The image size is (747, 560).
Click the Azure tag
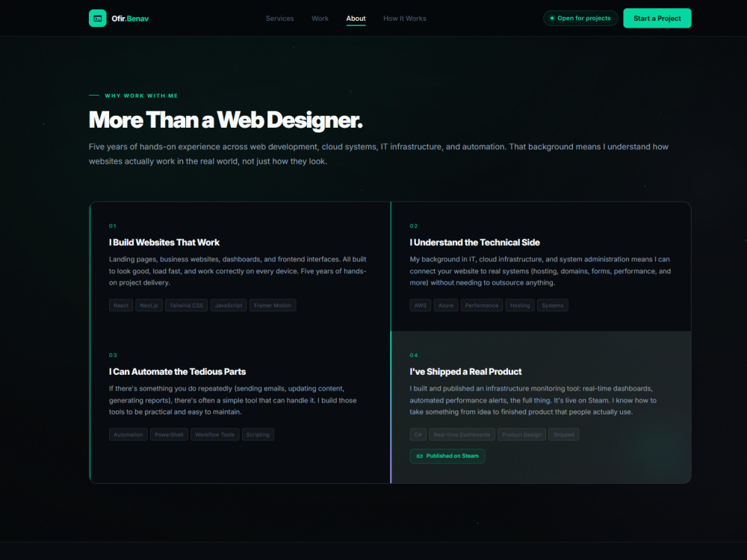pos(446,305)
